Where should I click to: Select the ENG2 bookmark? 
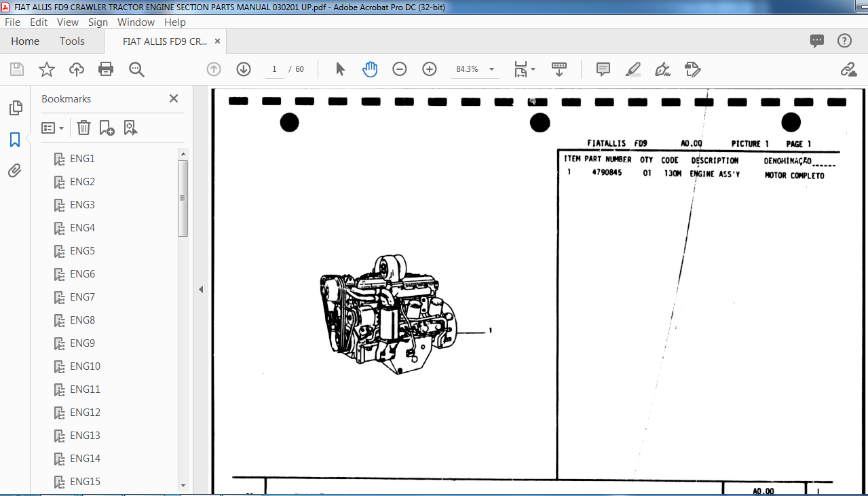(82, 182)
